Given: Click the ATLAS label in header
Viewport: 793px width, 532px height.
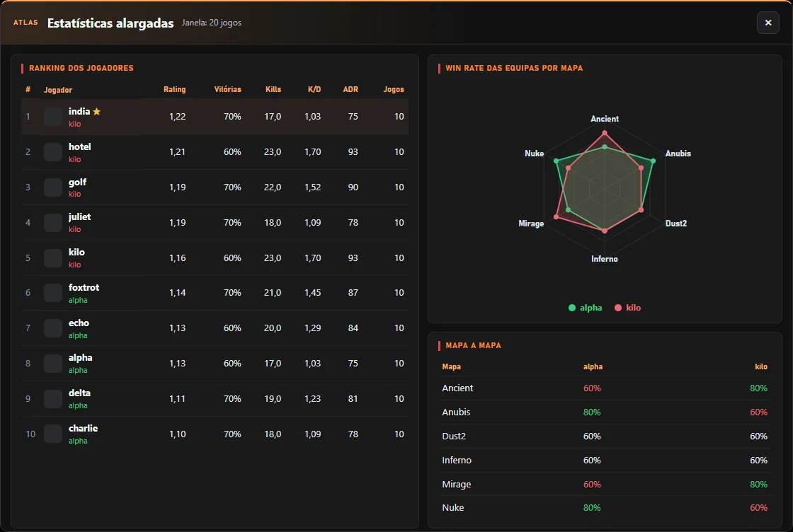Looking at the screenshot, I should 25,23.
